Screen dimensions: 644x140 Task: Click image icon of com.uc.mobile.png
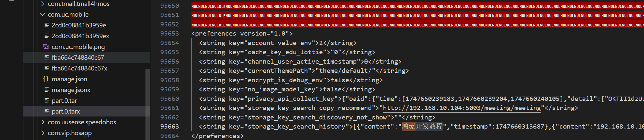[x=46, y=47]
